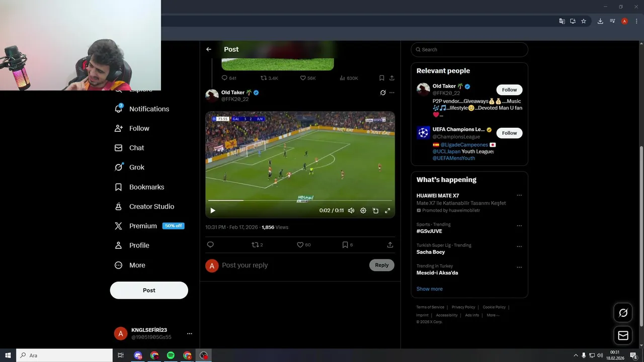This screenshot has height=362, width=644.
Task: Open browser media controls icon
Action: 612,21
